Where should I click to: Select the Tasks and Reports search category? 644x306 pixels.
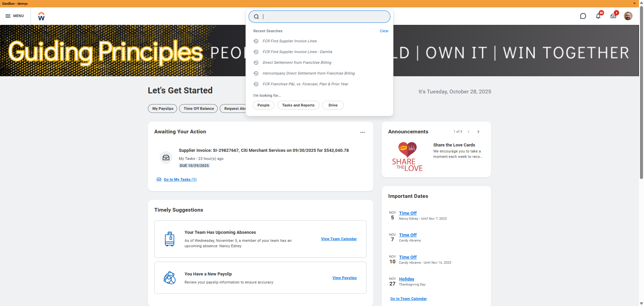pos(298,105)
